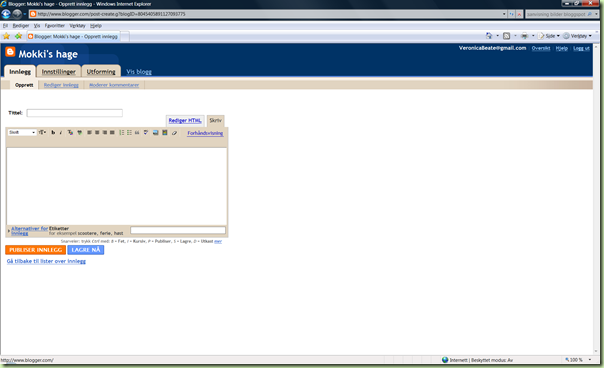Click the Home icon in command bar
The height and width of the screenshot is (368, 604).
(x=489, y=36)
